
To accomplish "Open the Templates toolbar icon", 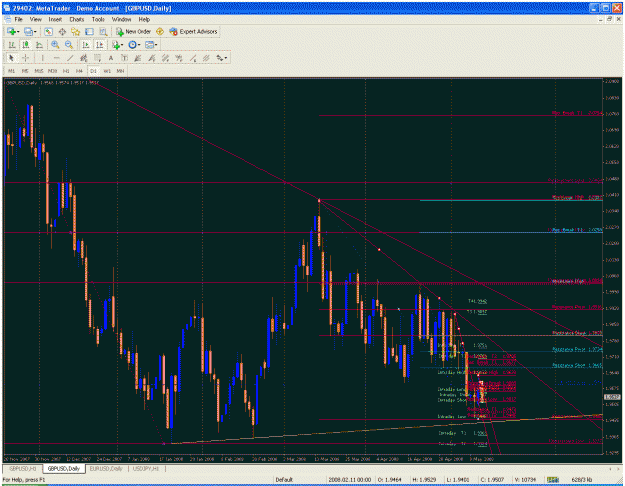I will (x=149, y=45).
